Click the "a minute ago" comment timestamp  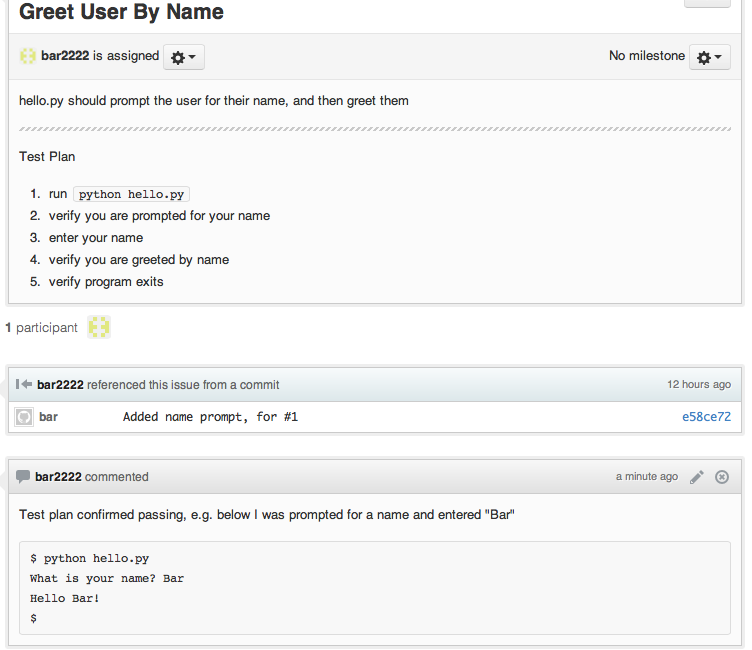coord(646,477)
